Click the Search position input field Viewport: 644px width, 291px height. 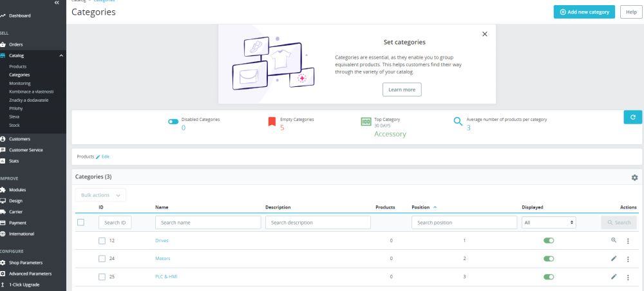(464, 223)
